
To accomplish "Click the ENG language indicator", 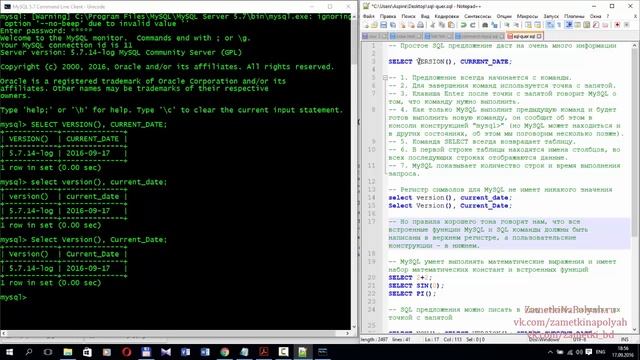I will click(x=600, y=352).
